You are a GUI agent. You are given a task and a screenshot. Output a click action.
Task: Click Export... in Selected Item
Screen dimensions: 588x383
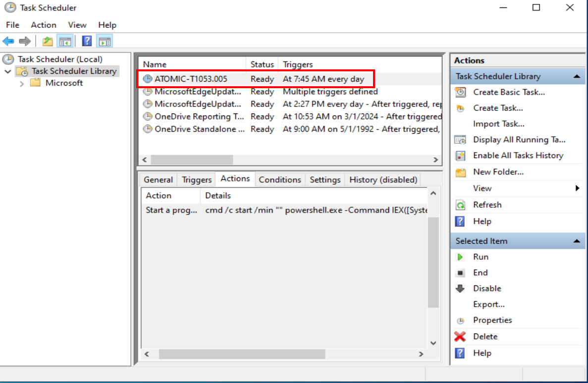coord(488,304)
